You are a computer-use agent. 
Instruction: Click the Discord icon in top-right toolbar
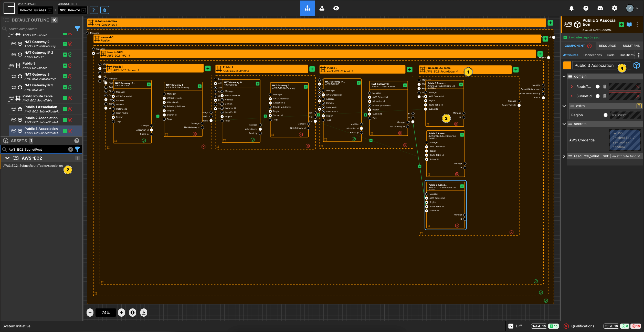click(600, 8)
